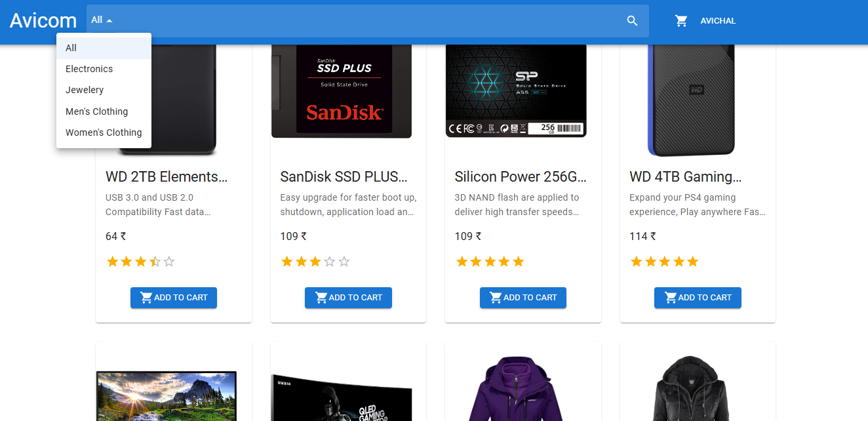Open the Silicon Power 256G title
The height and width of the screenshot is (421, 868).
pyautogui.click(x=521, y=176)
